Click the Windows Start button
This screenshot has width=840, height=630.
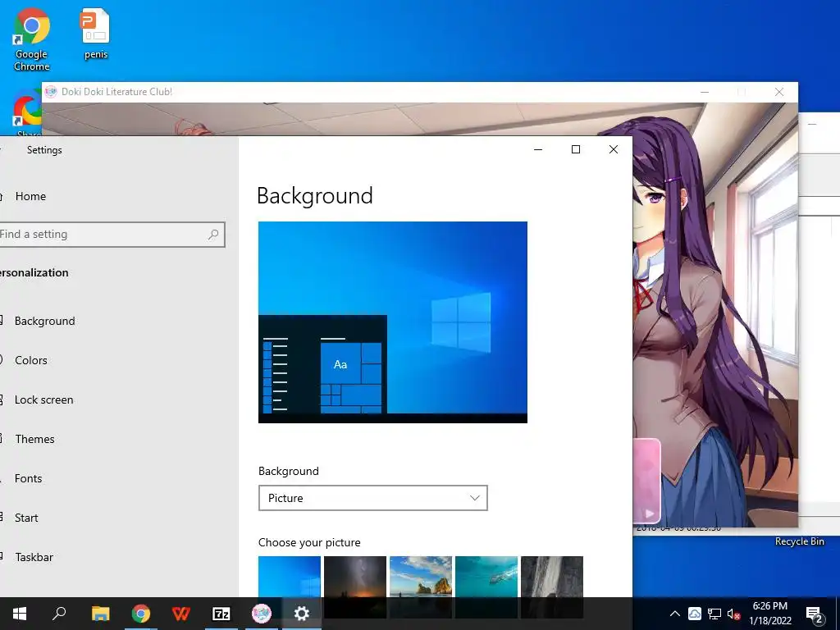(x=20, y=614)
